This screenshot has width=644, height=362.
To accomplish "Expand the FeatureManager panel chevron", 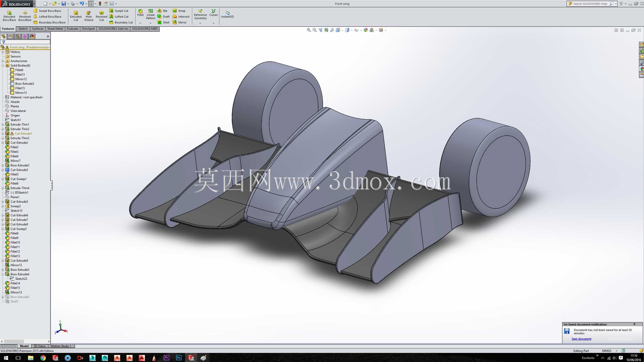I will tap(48, 37).
